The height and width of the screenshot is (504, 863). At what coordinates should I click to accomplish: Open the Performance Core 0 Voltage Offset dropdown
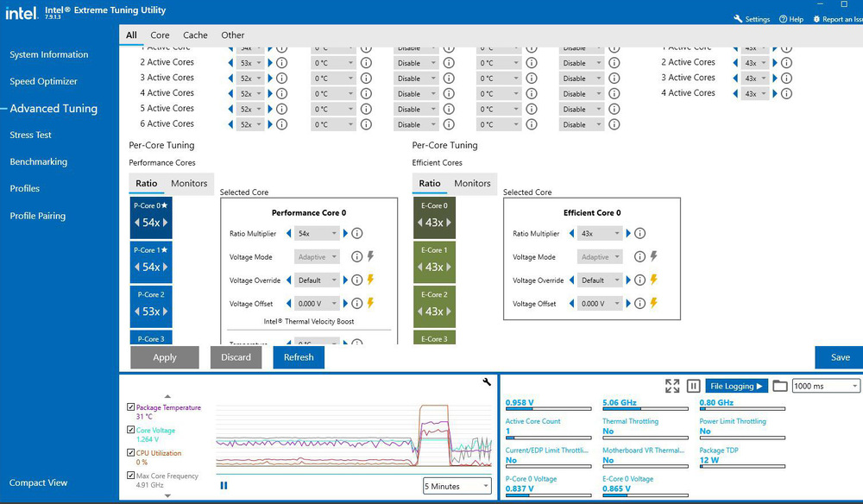tap(317, 303)
